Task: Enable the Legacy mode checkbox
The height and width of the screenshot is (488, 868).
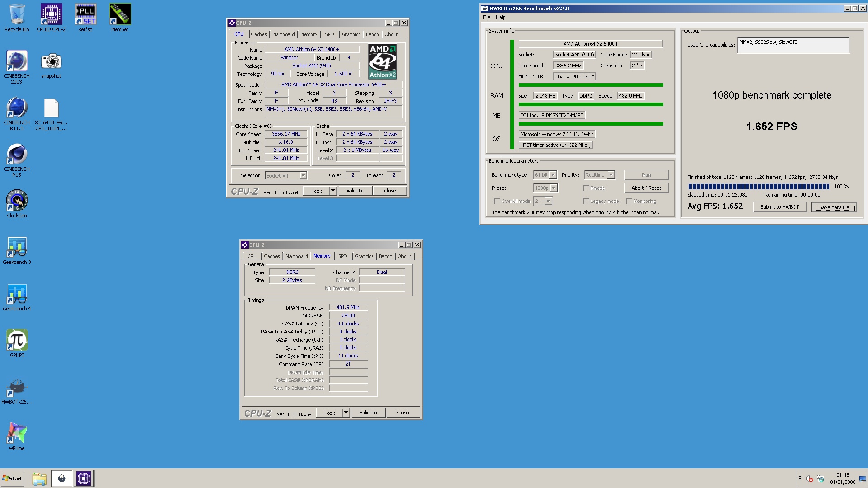Action: coord(586,201)
